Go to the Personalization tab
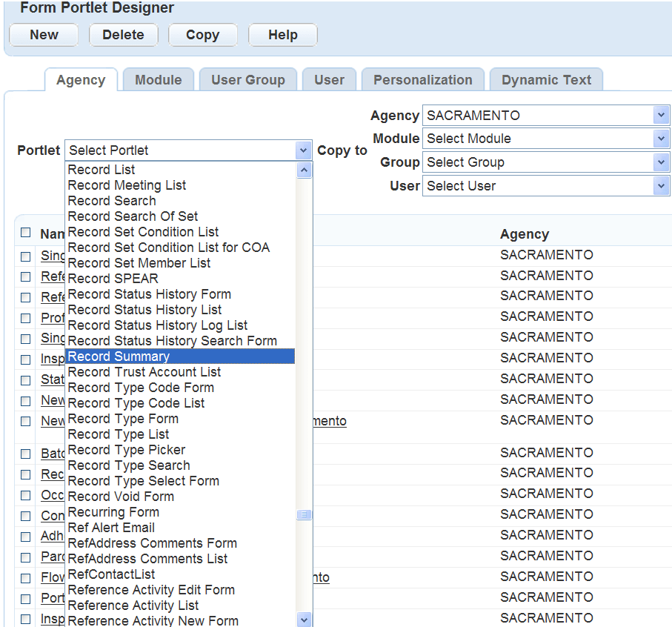The image size is (672, 627). (422, 80)
